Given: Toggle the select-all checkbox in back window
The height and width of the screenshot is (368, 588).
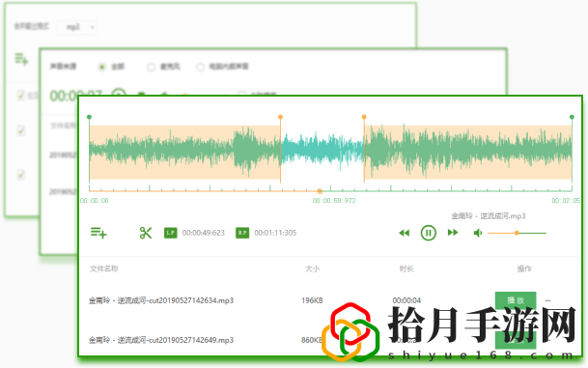Looking at the screenshot, I should click(x=21, y=96).
